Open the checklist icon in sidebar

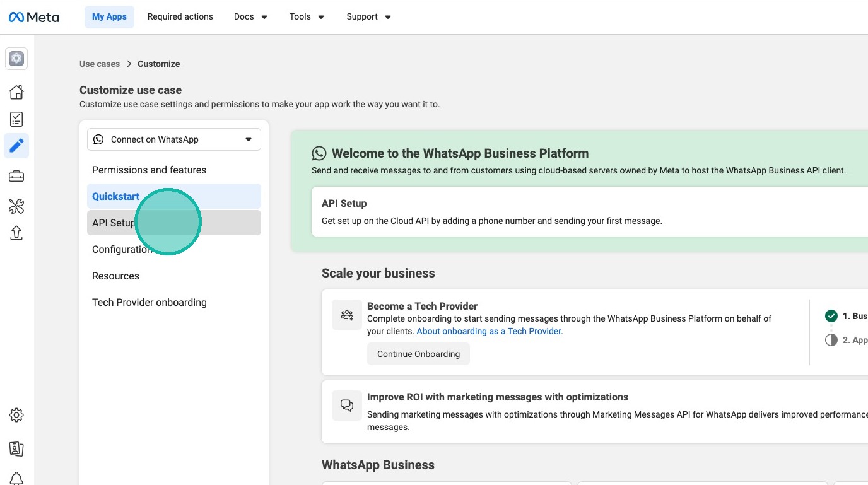pyautogui.click(x=16, y=119)
